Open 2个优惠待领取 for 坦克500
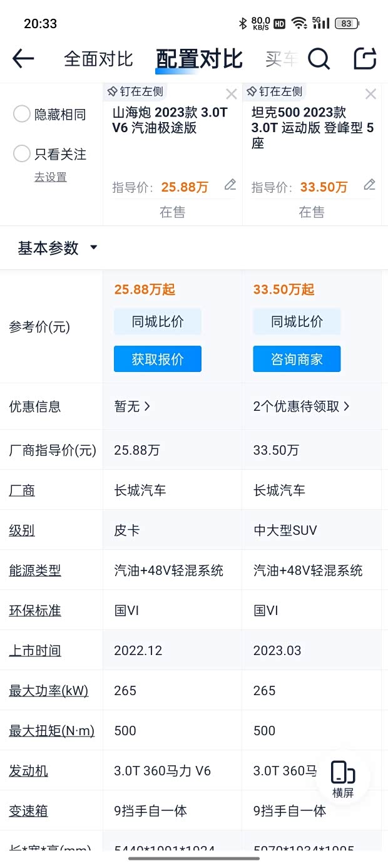 tap(301, 406)
